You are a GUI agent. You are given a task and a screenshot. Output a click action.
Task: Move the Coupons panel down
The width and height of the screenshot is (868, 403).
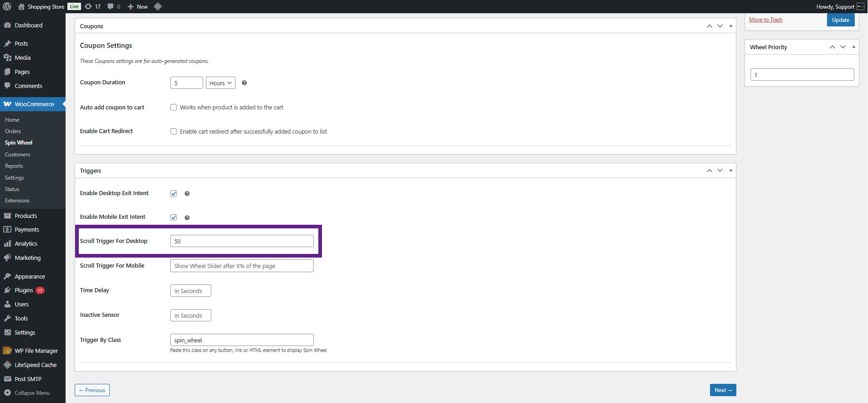[x=720, y=26]
